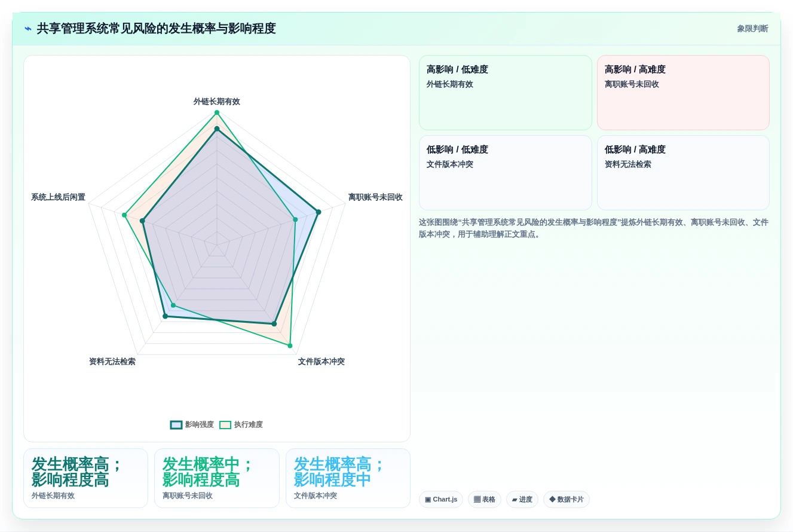
Task: Click the 资料无法检索 text in the 低影响 / 高难度 quadrant card
Action: [x=628, y=165]
